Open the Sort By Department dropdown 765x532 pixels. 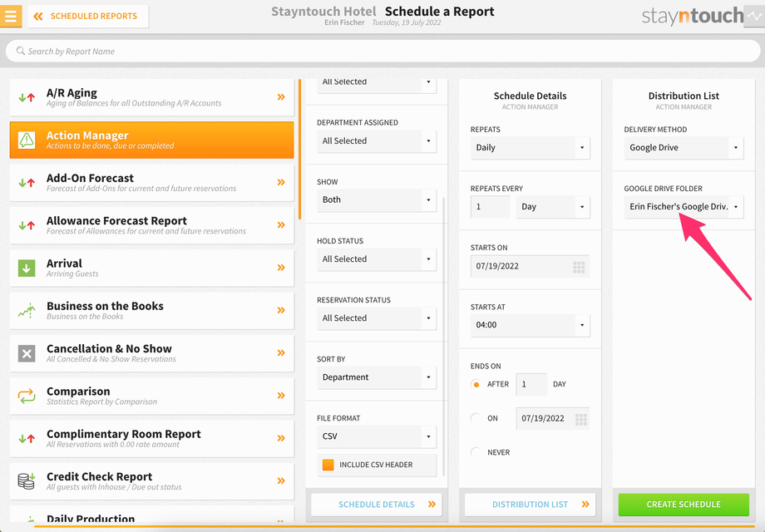click(x=377, y=377)
